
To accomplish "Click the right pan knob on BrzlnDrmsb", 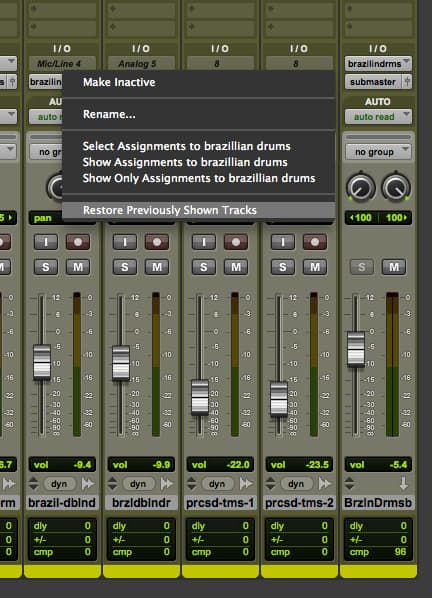I will [x=396, y=187].
